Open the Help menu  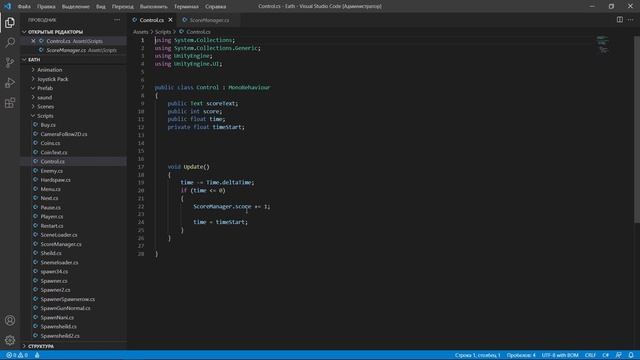(216, 7)
